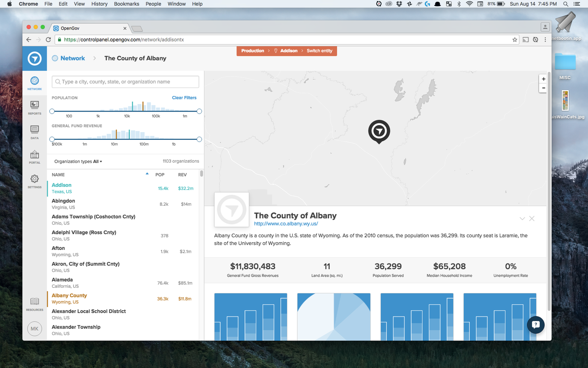The image size is (588, 368).
Task: Zoom out on the map
Action: point(543,88)
